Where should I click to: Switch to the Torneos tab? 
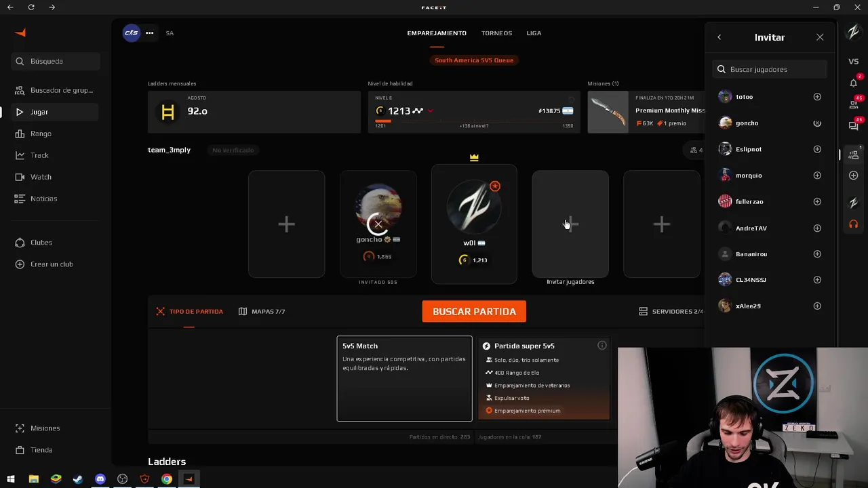point(496,33)
